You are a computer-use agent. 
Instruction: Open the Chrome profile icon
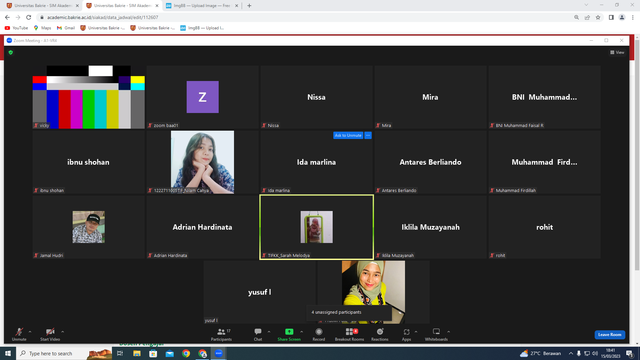[622, 18]
